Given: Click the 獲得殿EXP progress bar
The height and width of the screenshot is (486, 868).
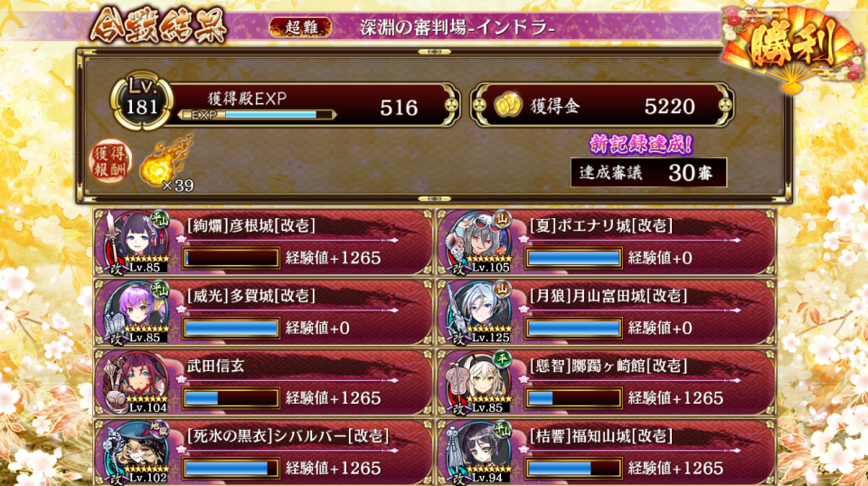Looking at the screenshot, I should 258,115.
